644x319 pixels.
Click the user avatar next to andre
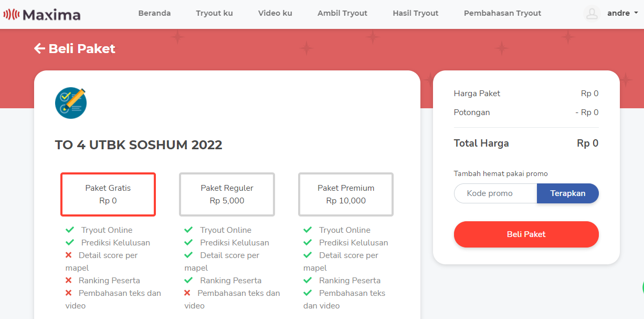pyautogui.click(x=592, y=14)
